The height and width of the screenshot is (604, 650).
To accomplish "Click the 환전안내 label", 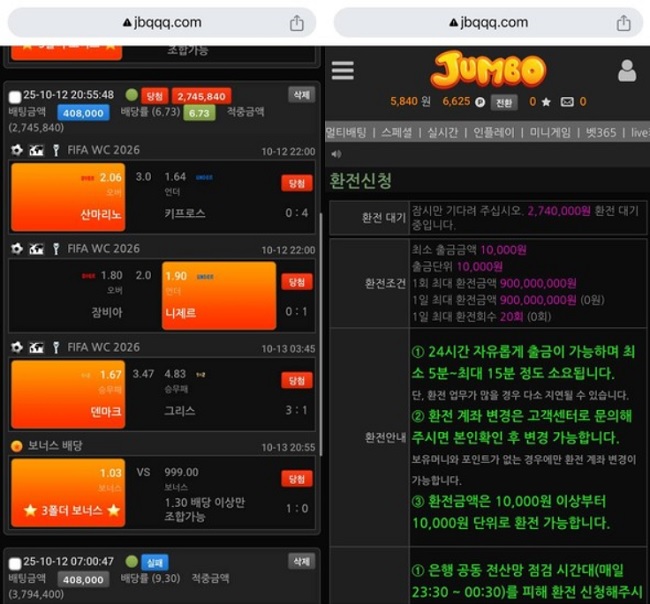I will point(385,437).
